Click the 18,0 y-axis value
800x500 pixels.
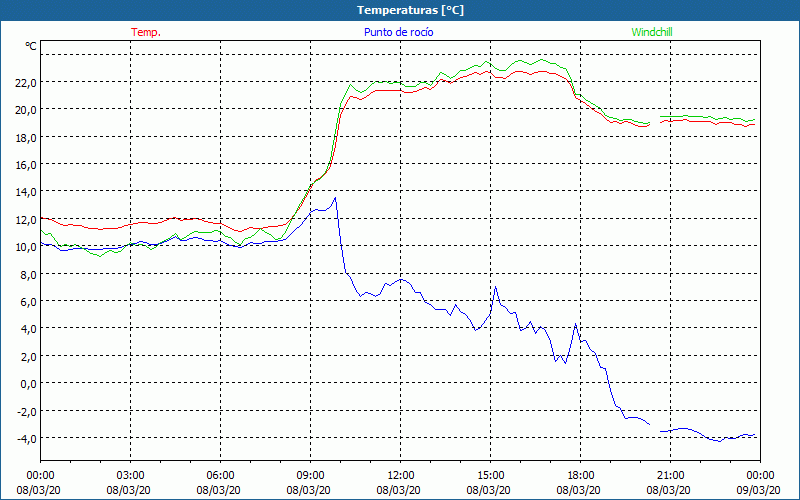26,138
